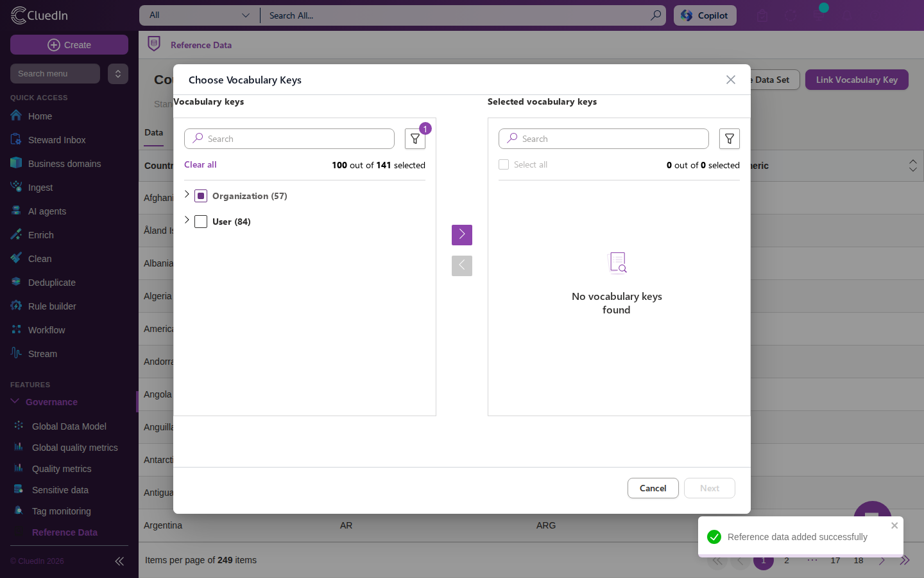Open the selected vocabulary keys filter icon
Viewport: 924px width, 578px height.
pyautogui.click(x=730, y=139)
